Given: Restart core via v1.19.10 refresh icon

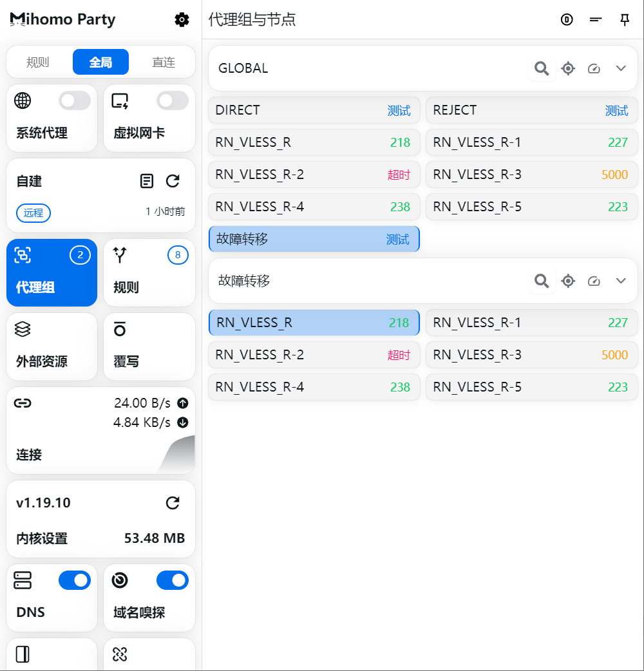Looking at the screenshot, I should coord(173,503).
